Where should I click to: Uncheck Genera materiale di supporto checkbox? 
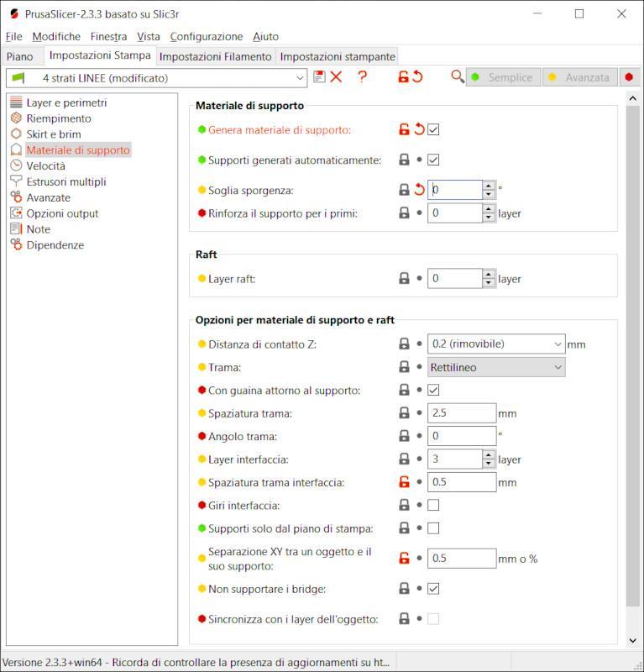433,129
